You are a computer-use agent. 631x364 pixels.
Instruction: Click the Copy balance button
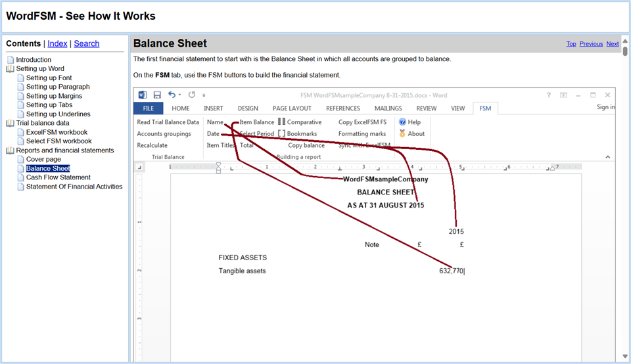click(x=306, y=145)
